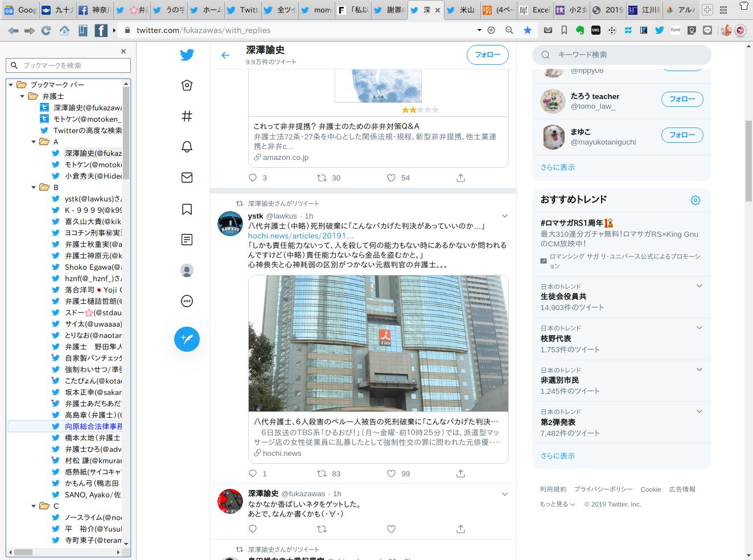Open the More circle icon
753x560 pixels.
[187, 301]
